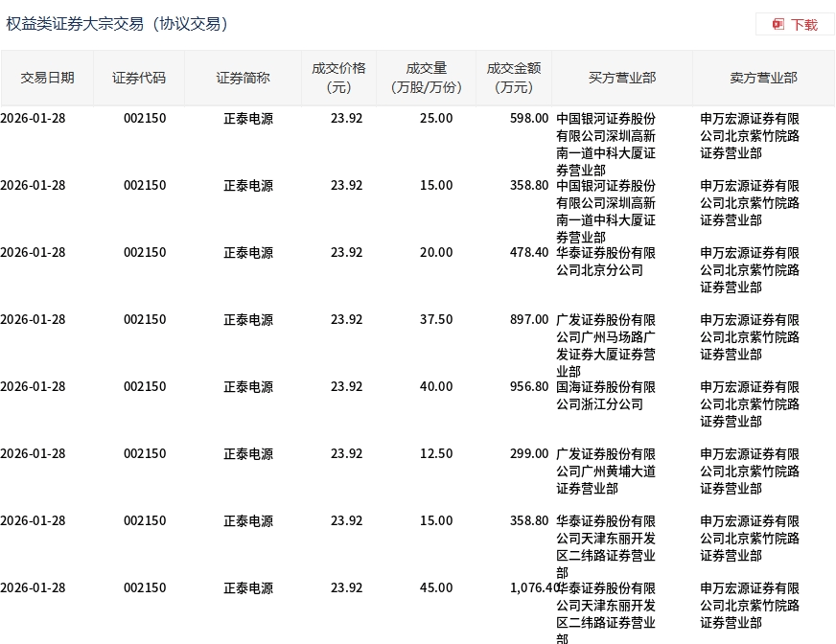Screen dimensions: 836x644
Task: Click buyer 国海证券股份有限公司浙江分公司
Action: click(606, 396)
